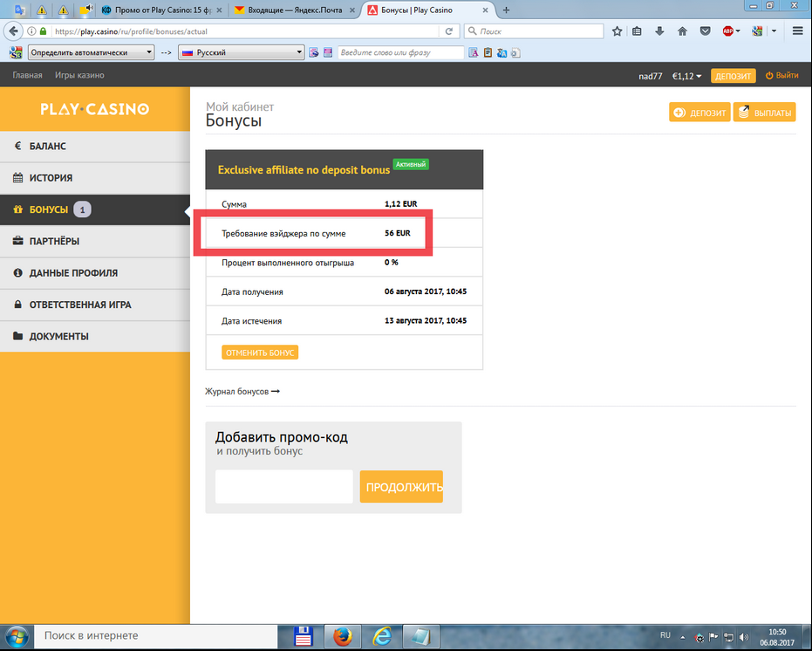
Task: Click the 56 EUR wagering value
Action: [398, 233]
